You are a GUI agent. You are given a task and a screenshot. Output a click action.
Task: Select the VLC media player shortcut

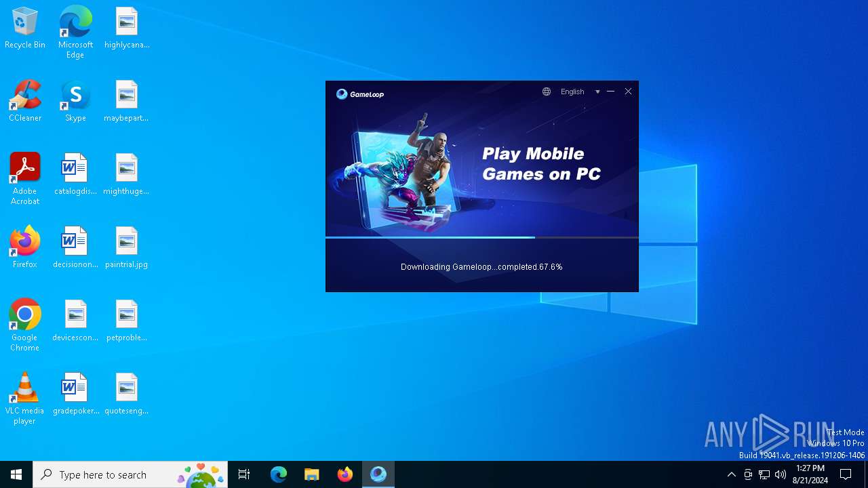(25, 399)
